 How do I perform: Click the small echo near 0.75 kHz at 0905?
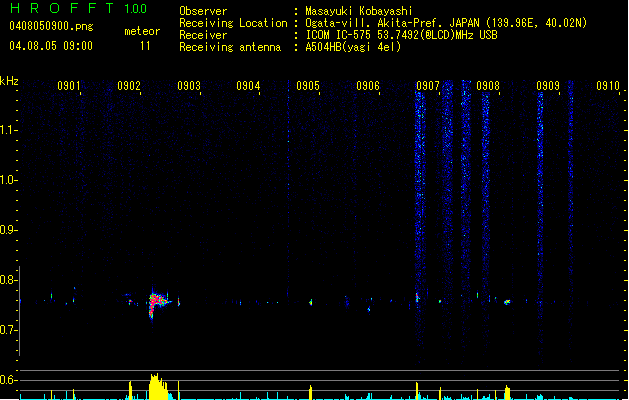310,303
